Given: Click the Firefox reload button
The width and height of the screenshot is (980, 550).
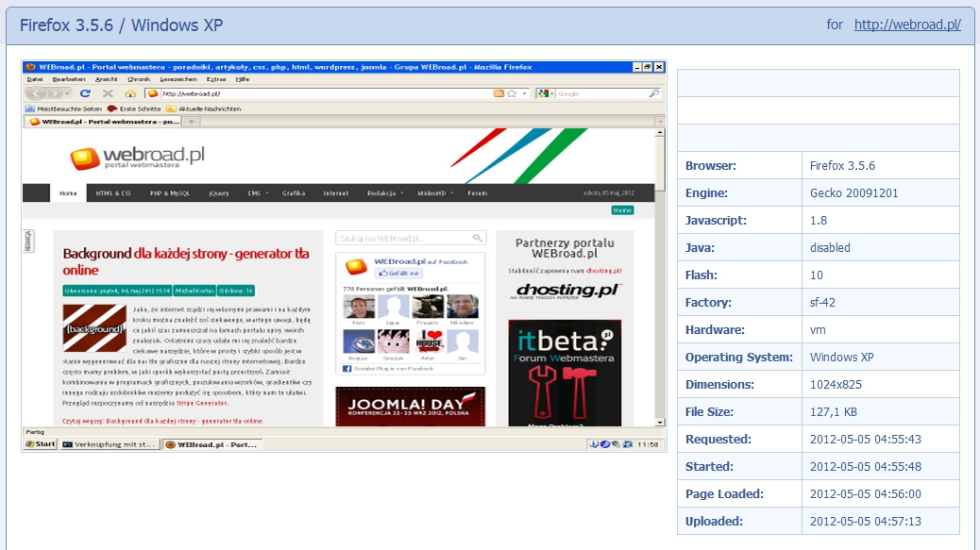Looking at the screenshot, I should click(x=85, y=94).
